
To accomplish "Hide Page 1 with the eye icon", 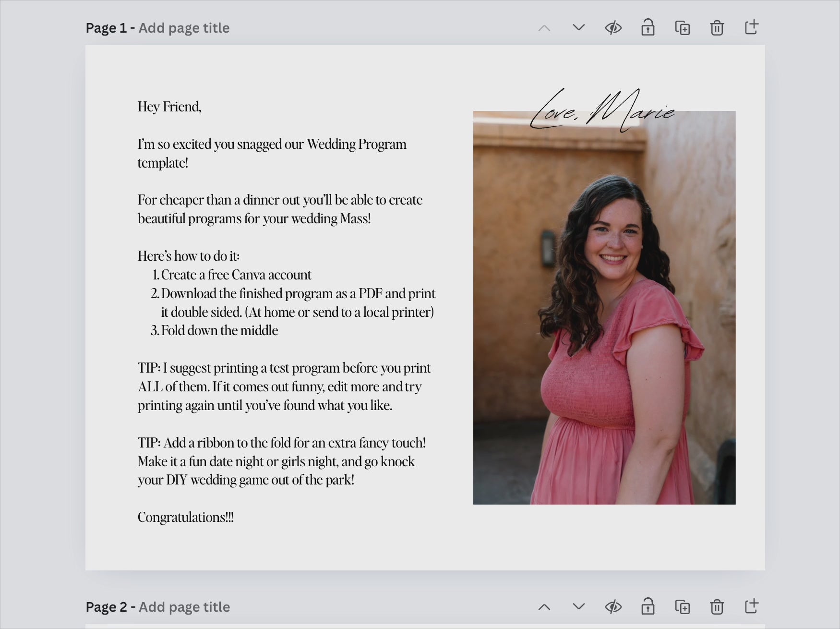I will click(613, 28).
